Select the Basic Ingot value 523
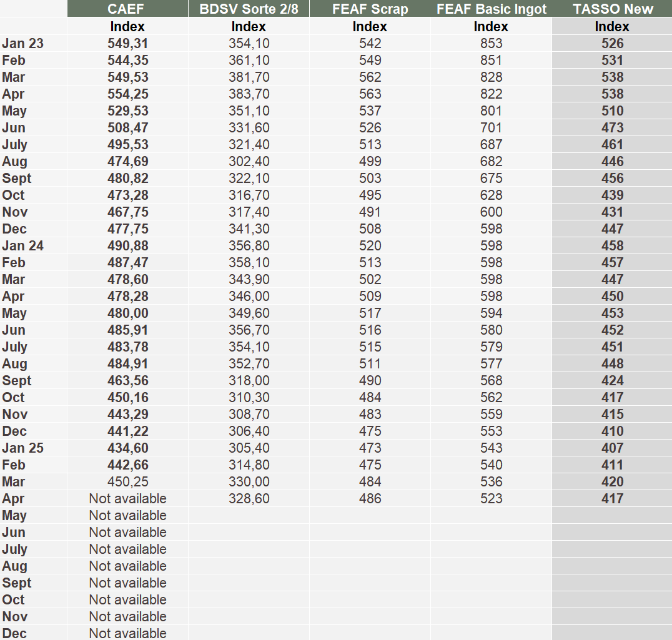 (491, 498)
